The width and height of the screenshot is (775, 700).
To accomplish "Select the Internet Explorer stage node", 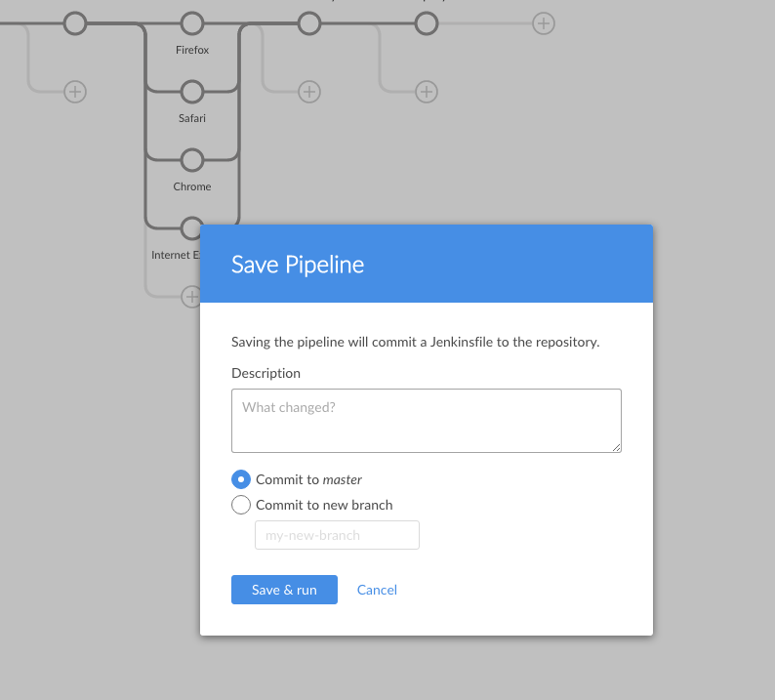I will (x=190, y=227).
